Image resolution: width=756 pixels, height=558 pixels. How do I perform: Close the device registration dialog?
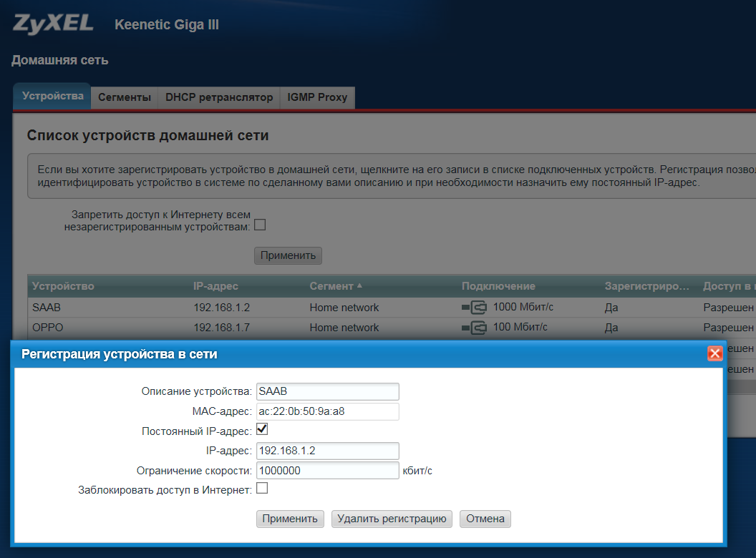pyautogui.click(x=714, y=353)
